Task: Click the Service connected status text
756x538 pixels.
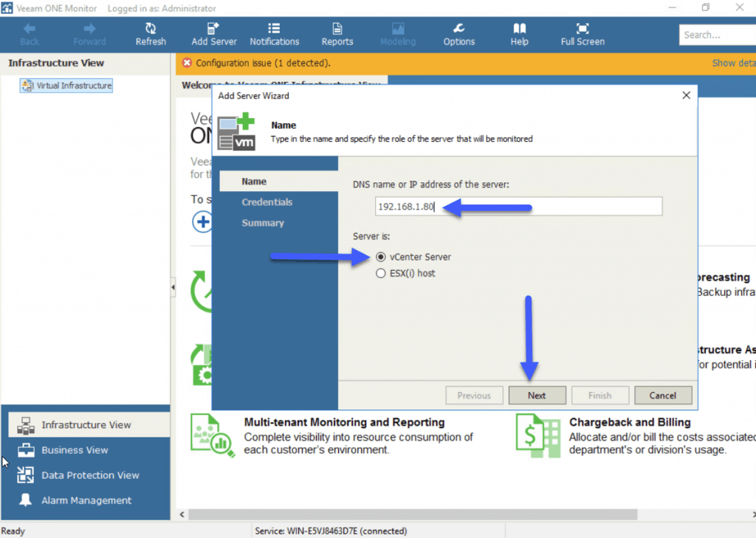Action: (331, 531)
